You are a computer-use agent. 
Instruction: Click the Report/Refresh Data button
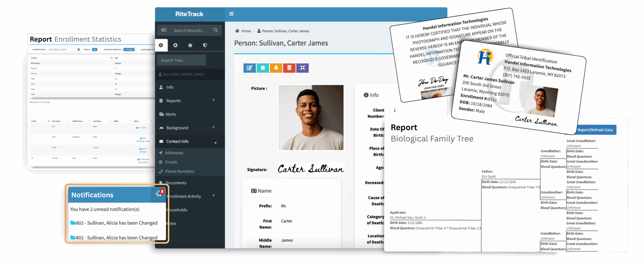coord(595,130)
